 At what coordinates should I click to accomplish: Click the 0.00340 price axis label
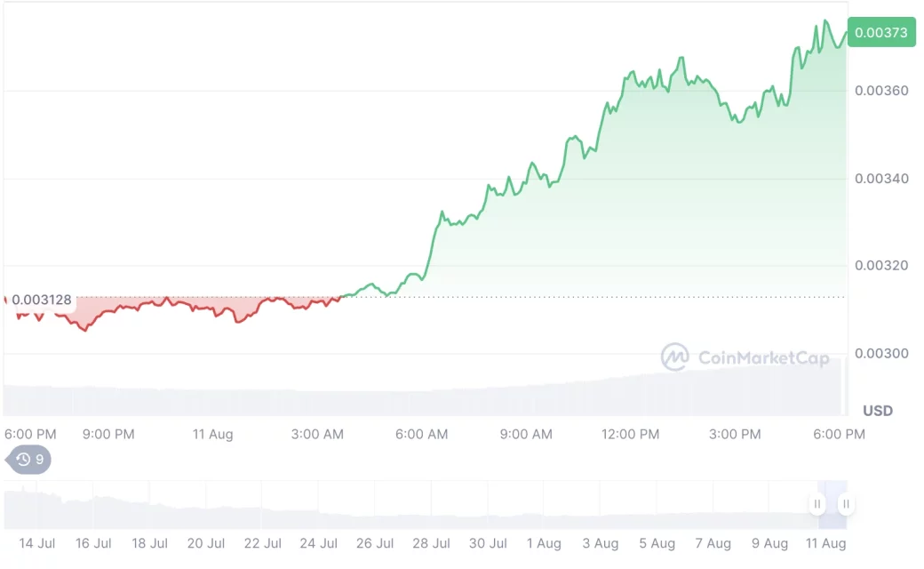pyautogui.click(x=881, y=179)
